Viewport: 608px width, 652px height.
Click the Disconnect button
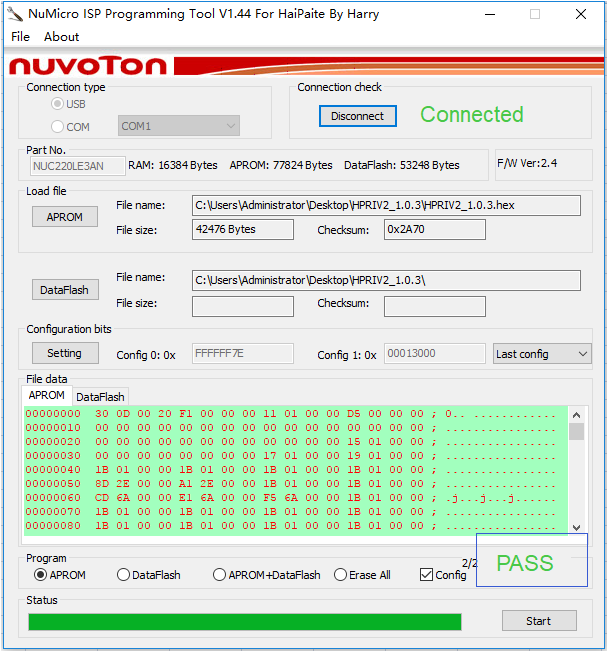coord(358,116)
